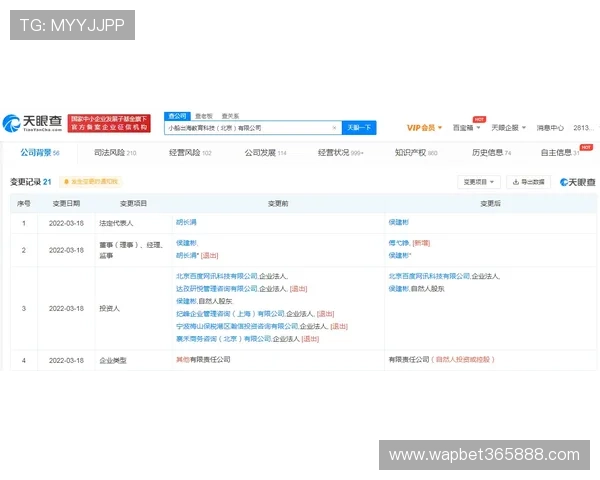This screenshot has width=600, height=480.
Task: Open the Tianyancha logo home link
Action: (x=32, y=123)
